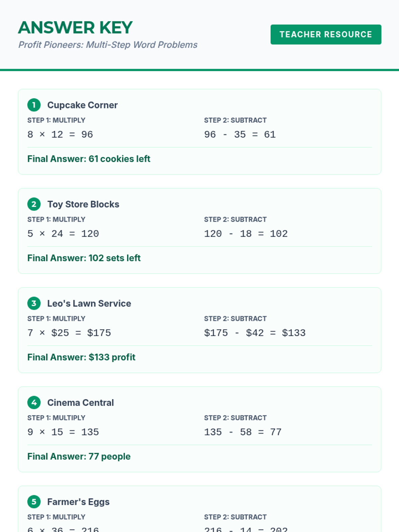Select the Cinema Central title

click(x=80, y=403)
